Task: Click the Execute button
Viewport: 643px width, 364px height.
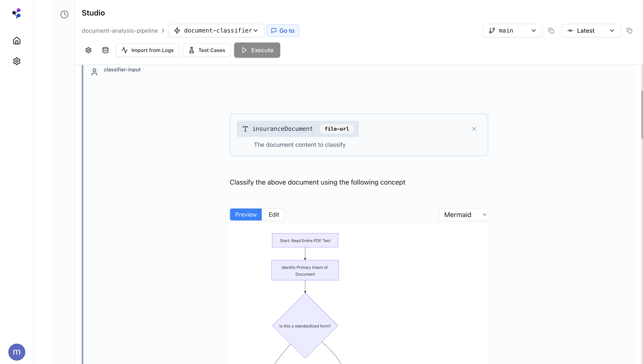Action: click(x=257, y=50)
